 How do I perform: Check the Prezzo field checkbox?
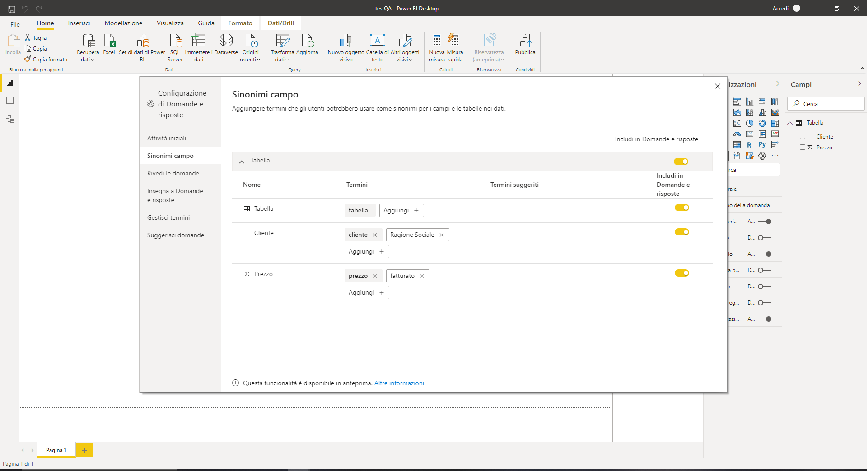pos(803,148)
